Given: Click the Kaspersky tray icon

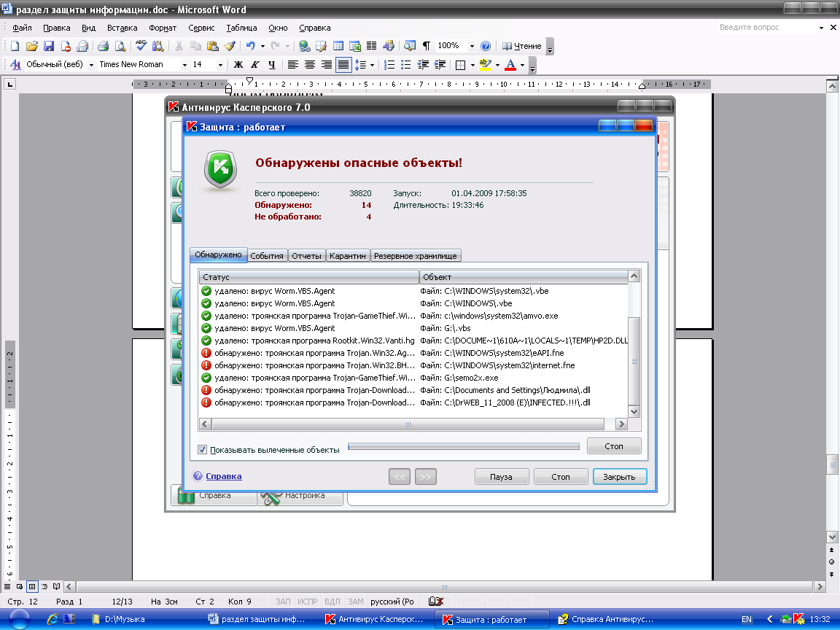Looking at the screenshot, I should click(798, 619).
